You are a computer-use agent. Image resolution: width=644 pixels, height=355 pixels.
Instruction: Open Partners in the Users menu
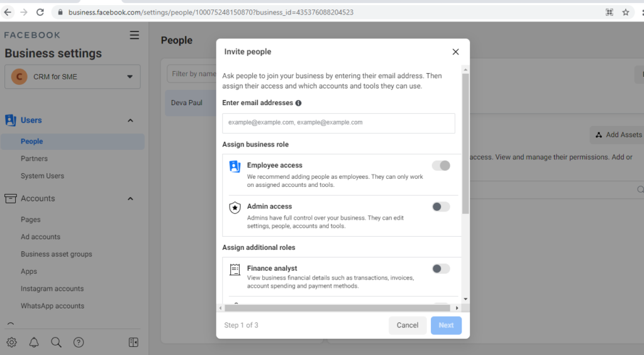point(34,159)
